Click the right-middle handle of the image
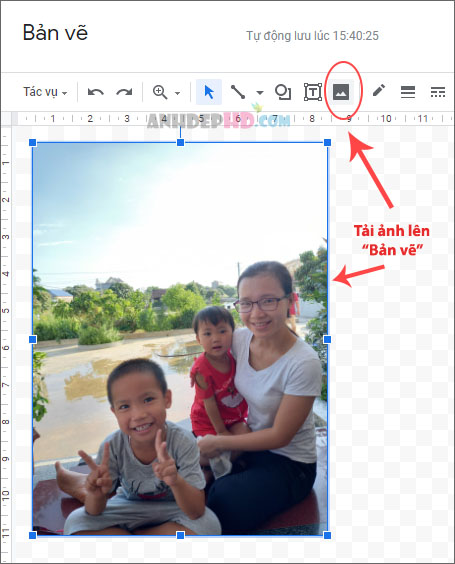Screen dimensions: 455x564 [327, 339]
